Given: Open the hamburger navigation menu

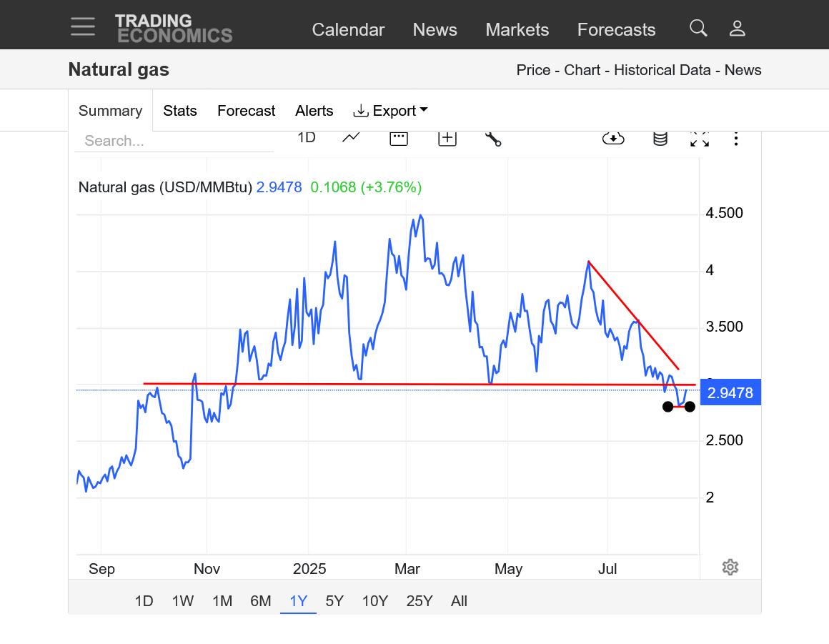Looking at the screenshot, I should click(x=83, y=26).
